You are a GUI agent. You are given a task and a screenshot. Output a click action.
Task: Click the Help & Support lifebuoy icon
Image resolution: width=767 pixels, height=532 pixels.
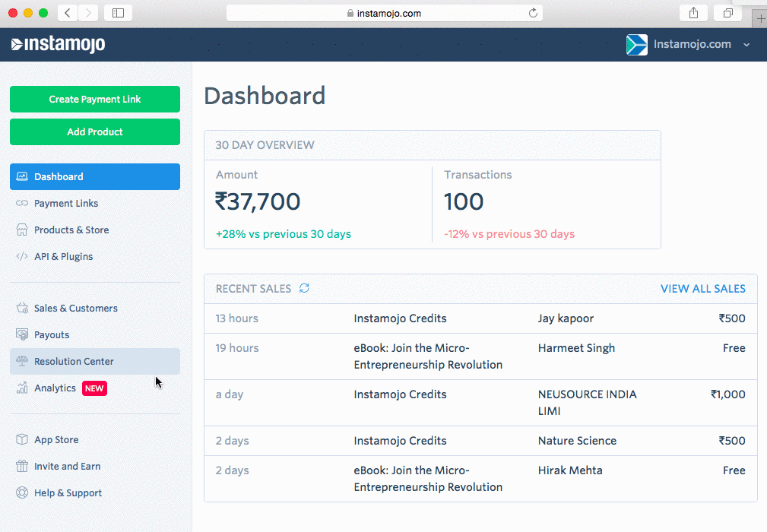22,493
